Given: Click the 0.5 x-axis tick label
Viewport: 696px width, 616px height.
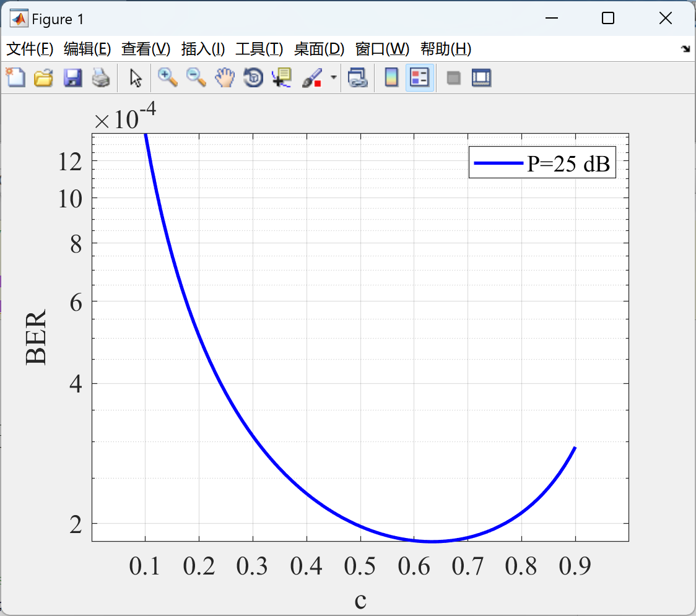Looking at the screenshot, I should [x=360, y=566].
